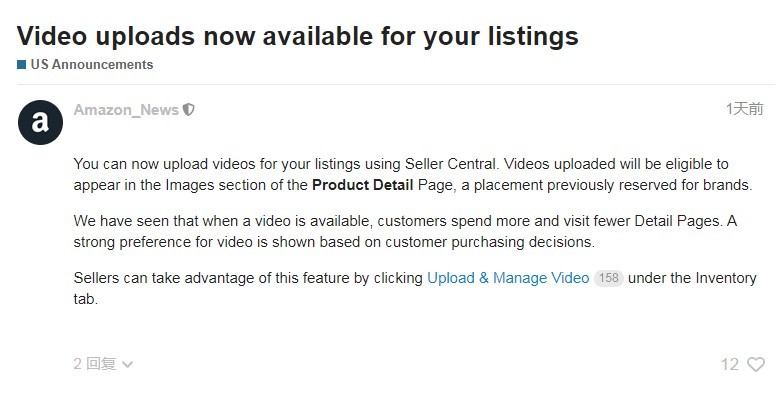
Task: Click the "1天前" post timestamp
Action: tap(744, 109)
